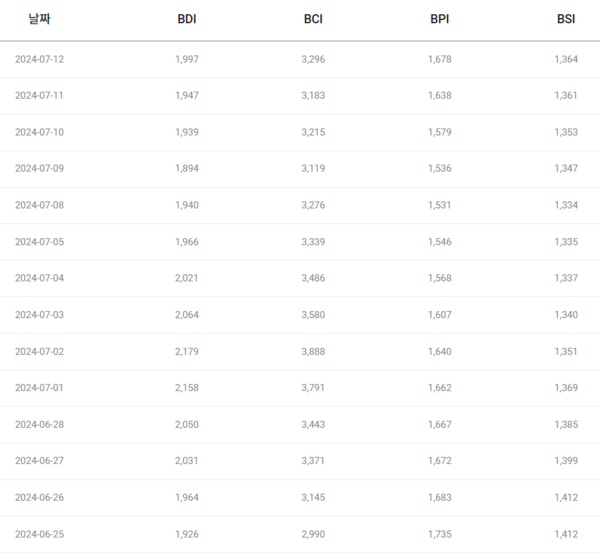Click BCI value 2,990 for 2024-06-25
This screenshot has width=600, height=555.
pos(313,533)
